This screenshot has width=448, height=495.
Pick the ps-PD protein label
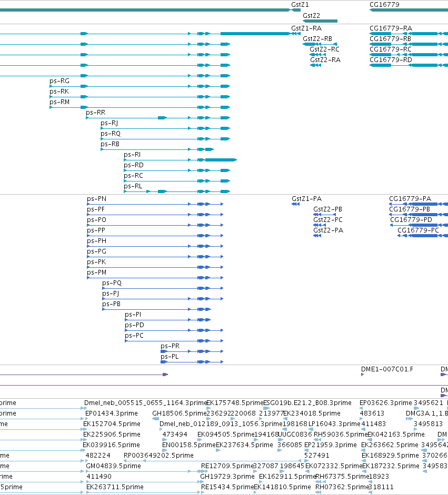pyautogui.click(x=135, y=325)
